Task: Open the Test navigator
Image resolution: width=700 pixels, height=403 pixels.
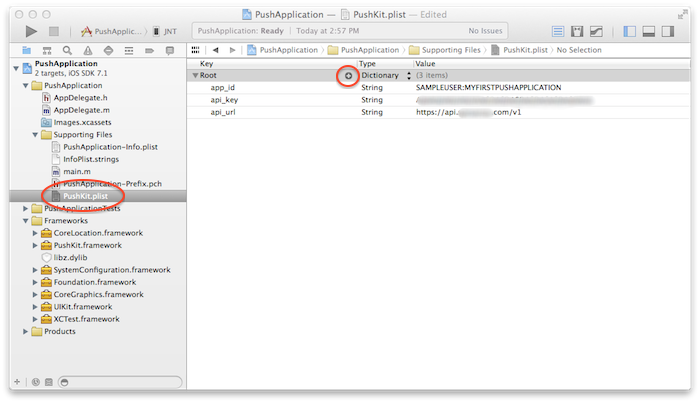Action: [x=108, y=50]
